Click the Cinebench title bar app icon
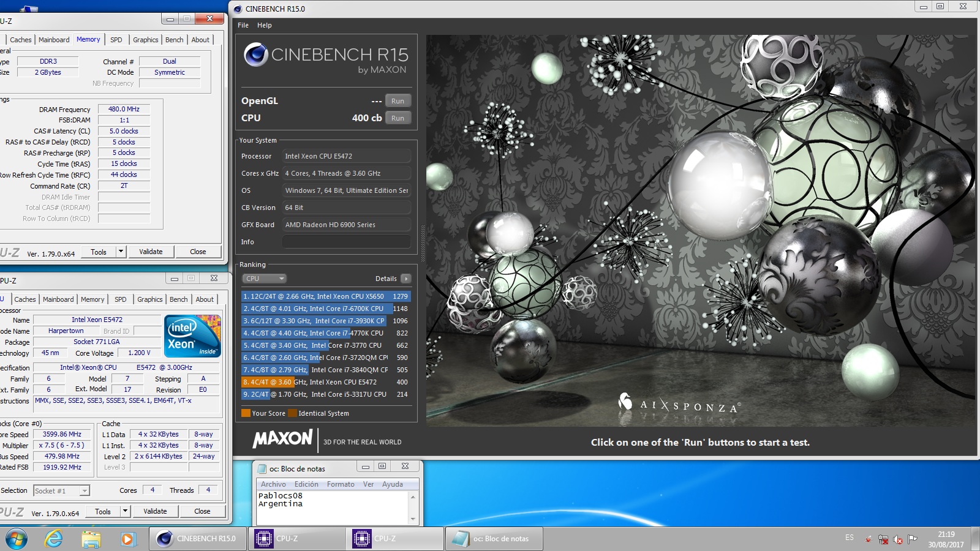 [238, 9]
